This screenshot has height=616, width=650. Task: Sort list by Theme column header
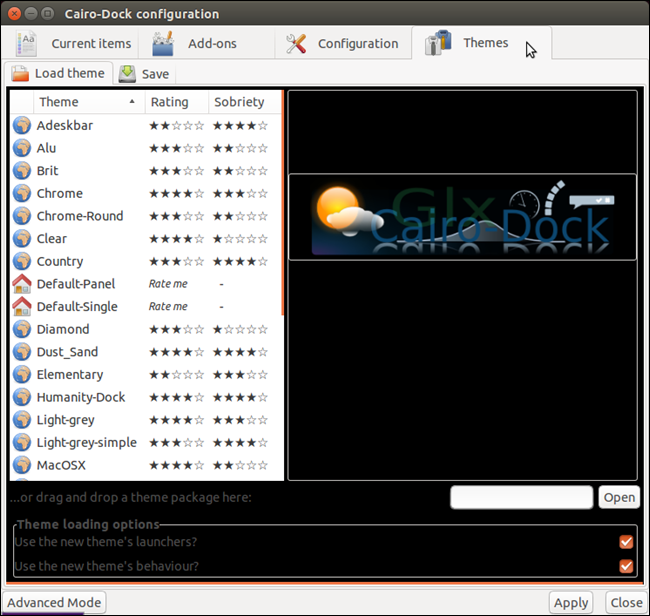pyautogui.click(x=89, y=102)
